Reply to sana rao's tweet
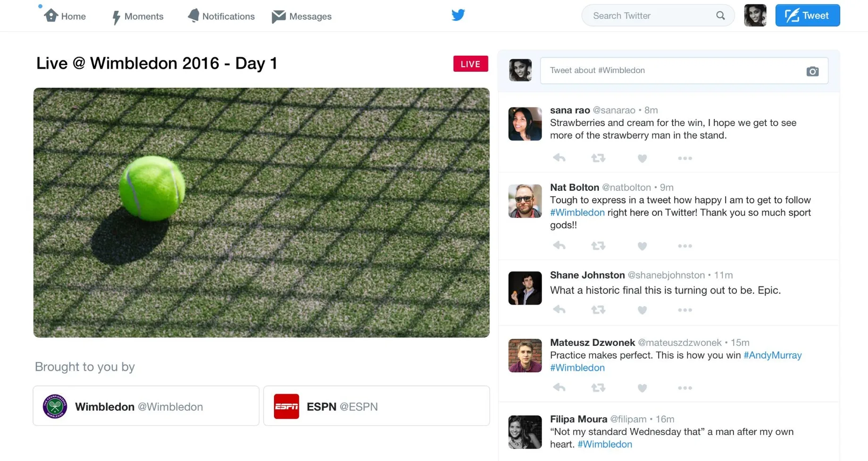 [559, 158]
